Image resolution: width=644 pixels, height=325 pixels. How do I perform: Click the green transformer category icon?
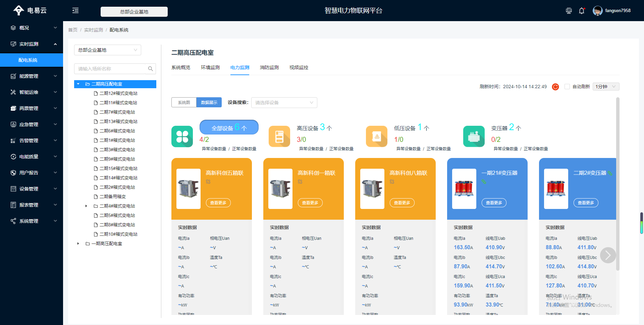click(x=474, y=137)
